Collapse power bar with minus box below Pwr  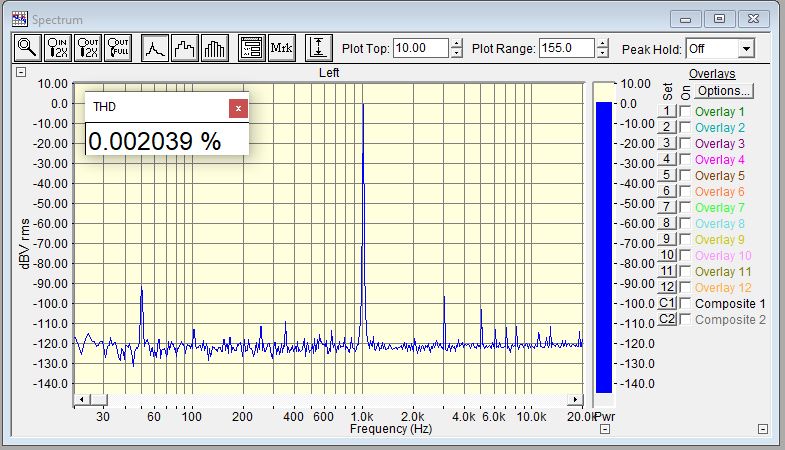point(605,429)
